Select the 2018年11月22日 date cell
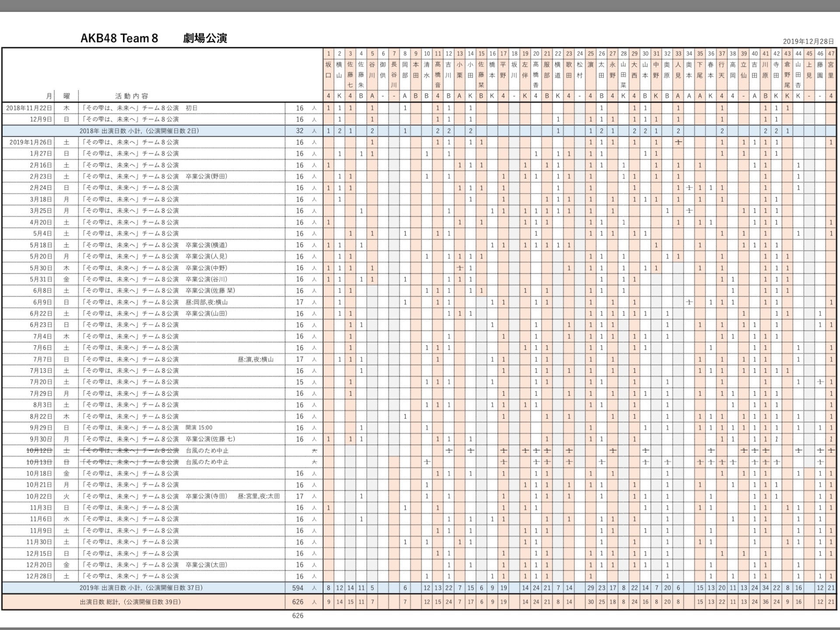This screenshot has width=840, height=630. point(29,108)
